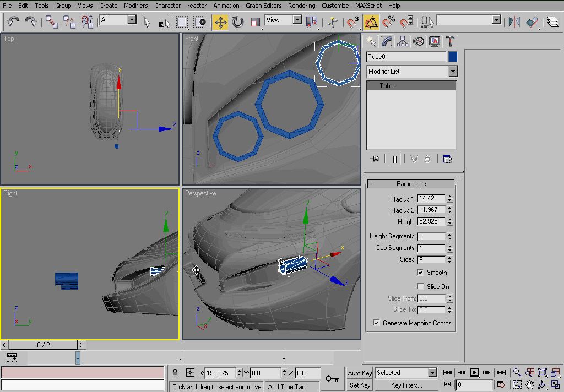This screenshot has height=392, width=564.
Task: Click the blue object color swatch
Action: [x=453, y=57]
